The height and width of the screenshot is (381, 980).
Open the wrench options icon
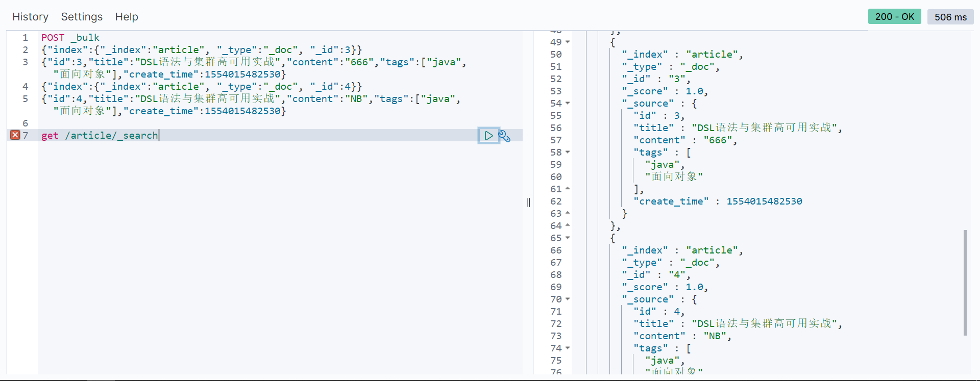pos(504,136)
